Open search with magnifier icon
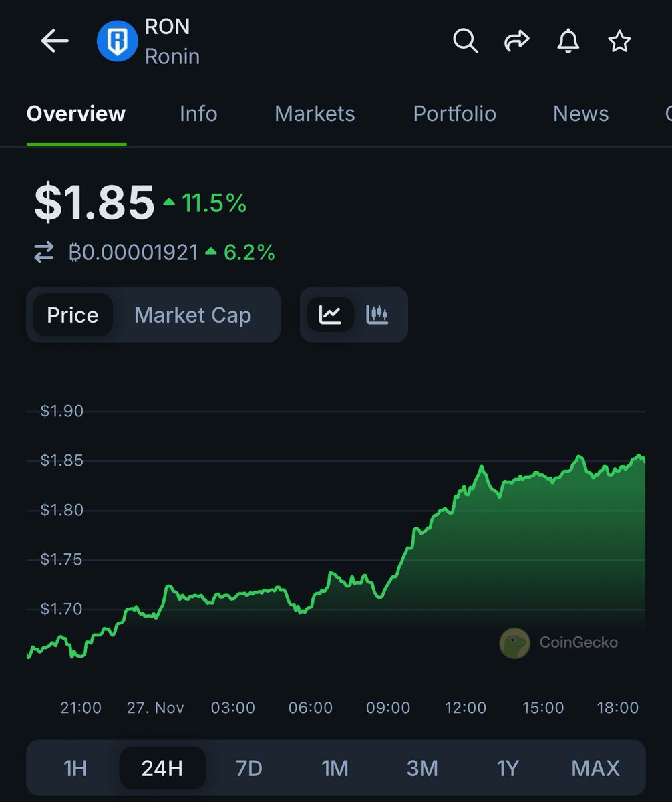 click(x=466, y=41)
